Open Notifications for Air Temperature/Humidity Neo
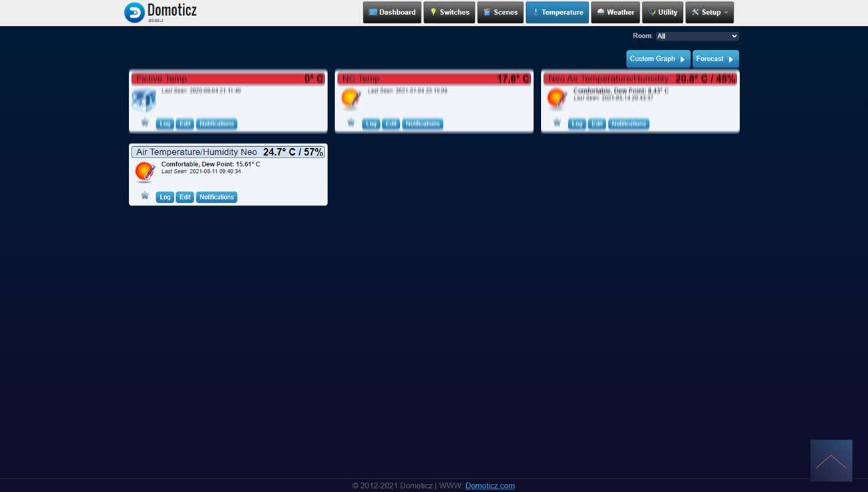This screenshot has height=492, width=868. 216,197
